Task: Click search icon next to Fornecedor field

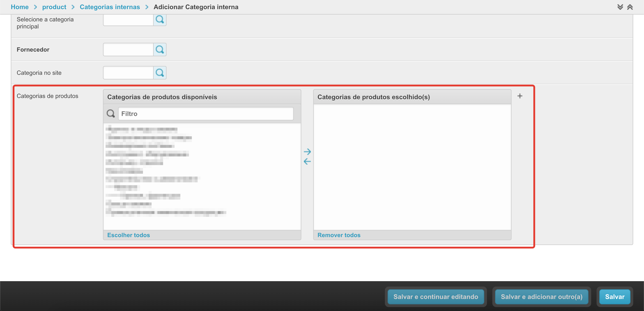Action: [x=160, y=50]
